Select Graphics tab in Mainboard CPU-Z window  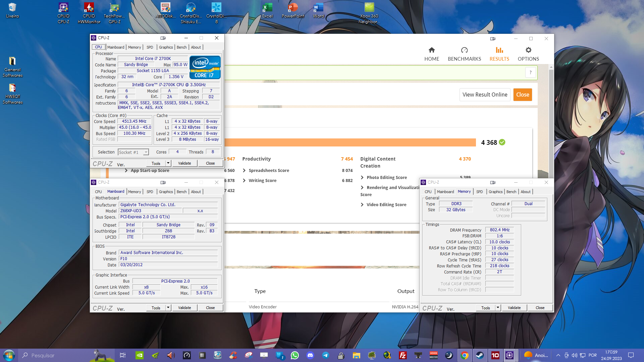(x=166, y=192)
